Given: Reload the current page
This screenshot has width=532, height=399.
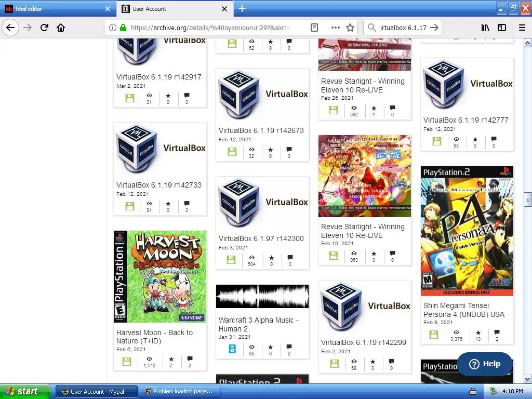Looking at the screenshot, I should [44, 28].
